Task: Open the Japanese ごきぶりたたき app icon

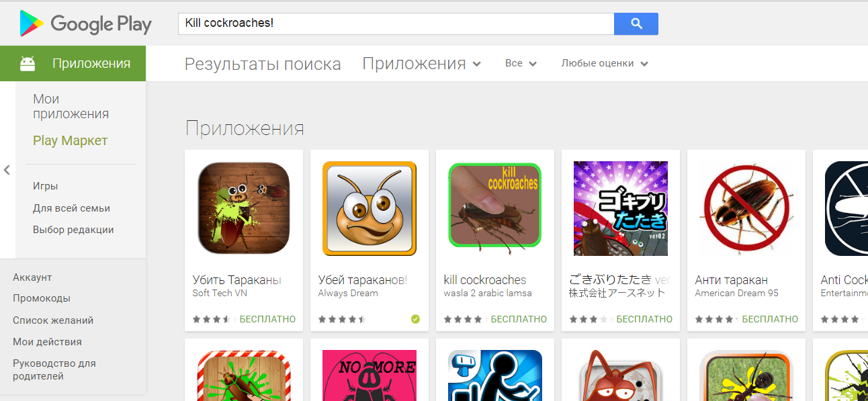Action: 621,208
